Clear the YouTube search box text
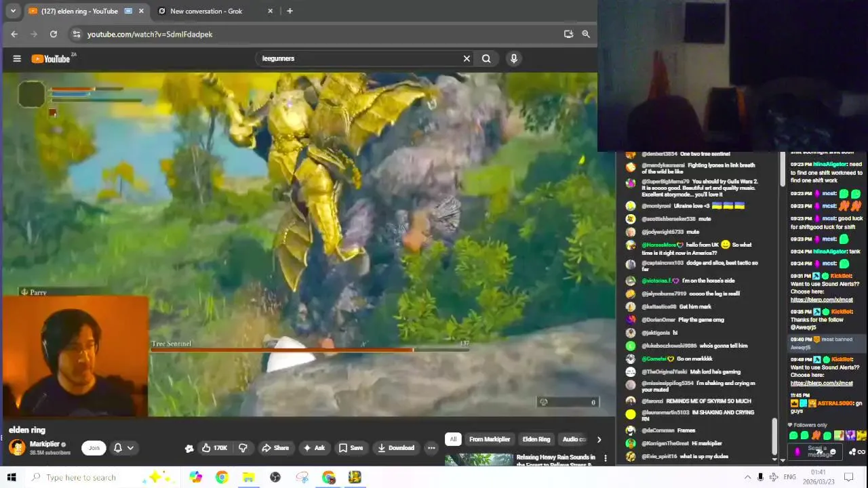 click(467, 58)
